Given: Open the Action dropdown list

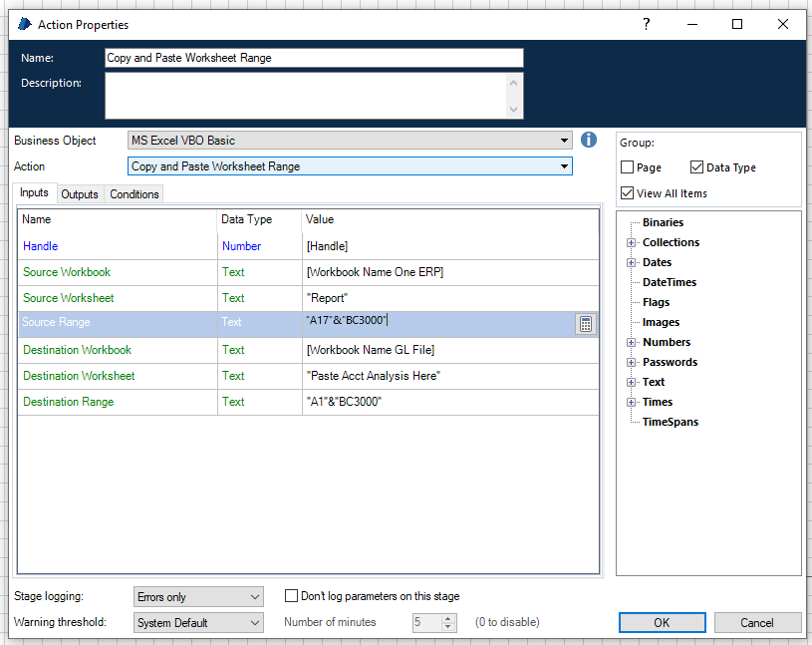Looking at the screenshot, I should coord(565,166).
